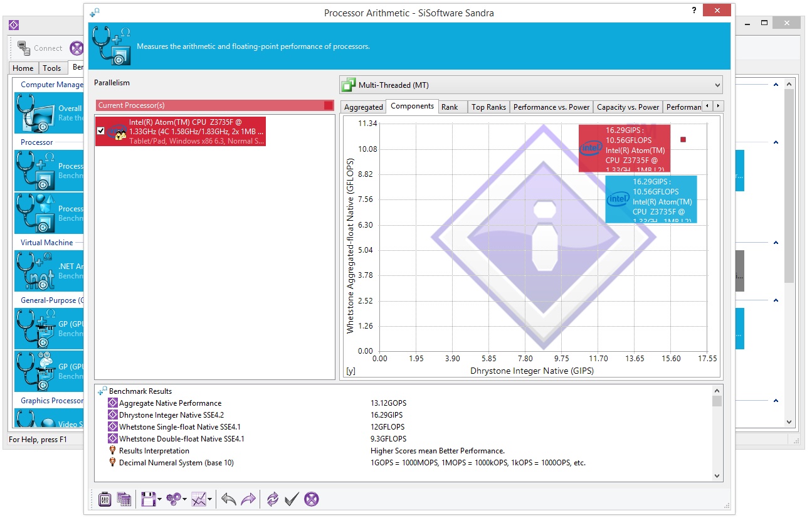
Task: Click the back arrow icon
Action: coord(229,499)
